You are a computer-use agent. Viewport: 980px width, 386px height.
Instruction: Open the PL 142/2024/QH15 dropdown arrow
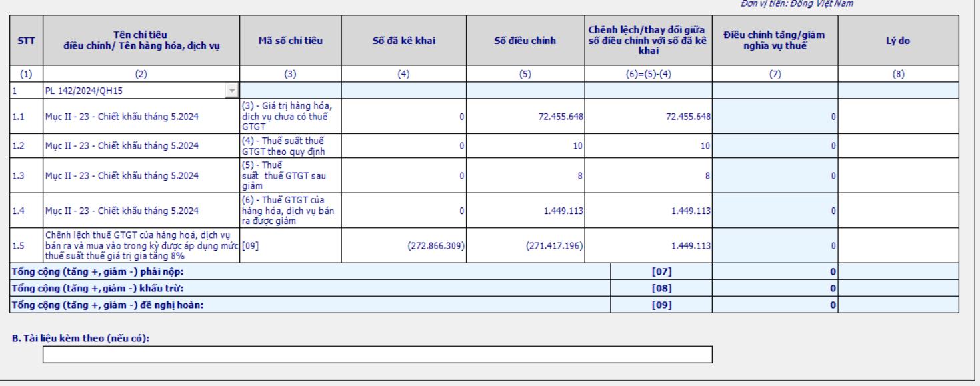tap(232, 90)
